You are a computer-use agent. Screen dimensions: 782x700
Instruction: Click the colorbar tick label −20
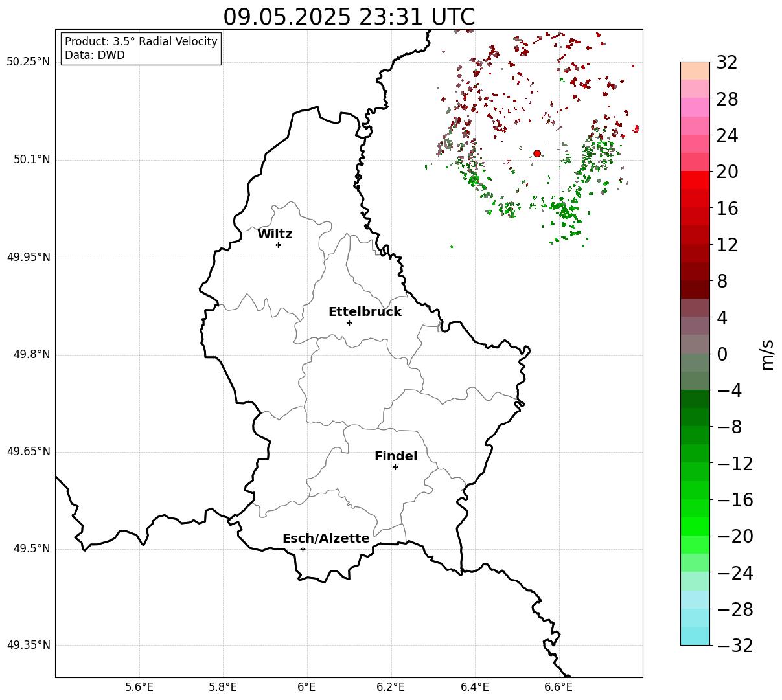click(x=735, y=537)
